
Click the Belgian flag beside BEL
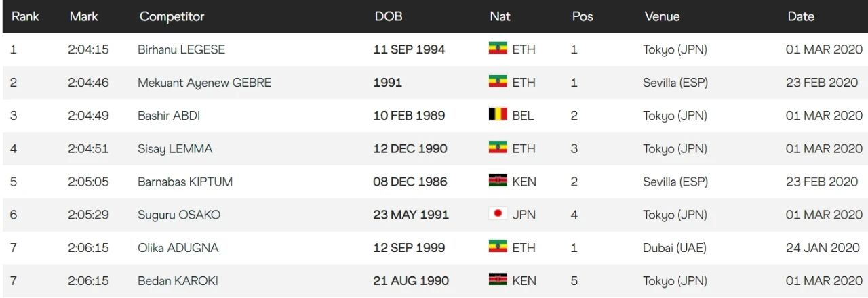click(x=498, y=115)
